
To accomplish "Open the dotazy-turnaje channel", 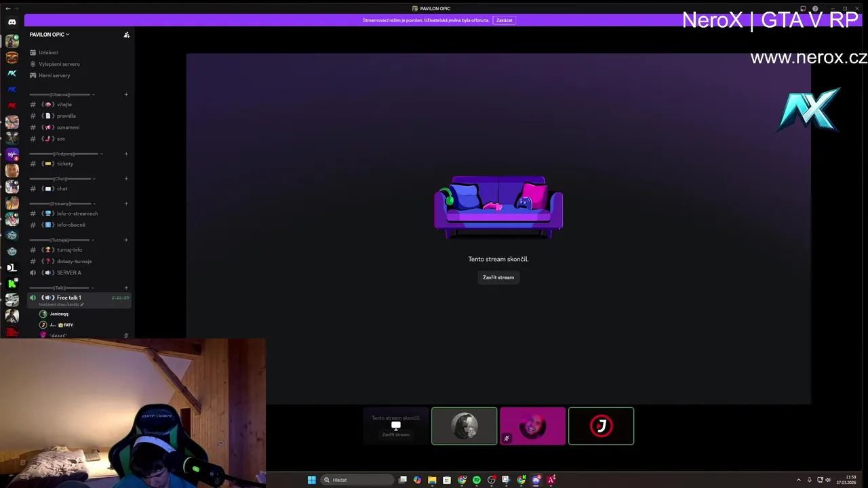I will [x=78, y=261].
